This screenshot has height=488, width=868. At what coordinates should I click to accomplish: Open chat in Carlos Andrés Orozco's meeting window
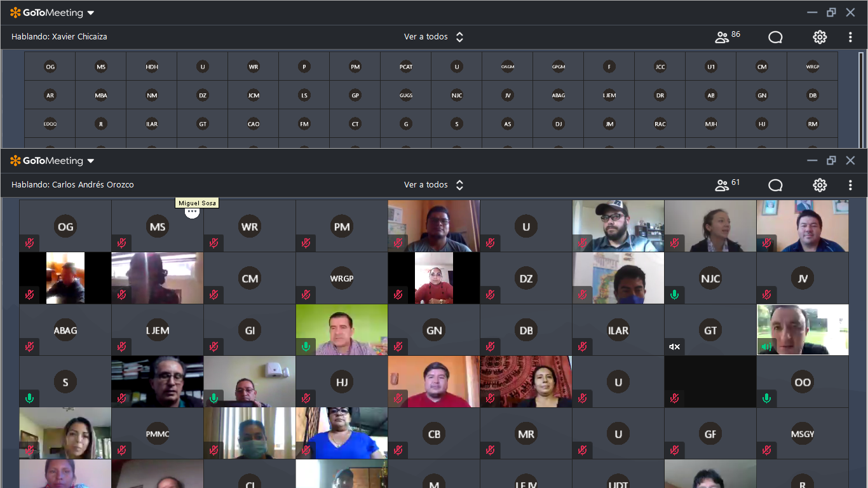coord(775,185)
